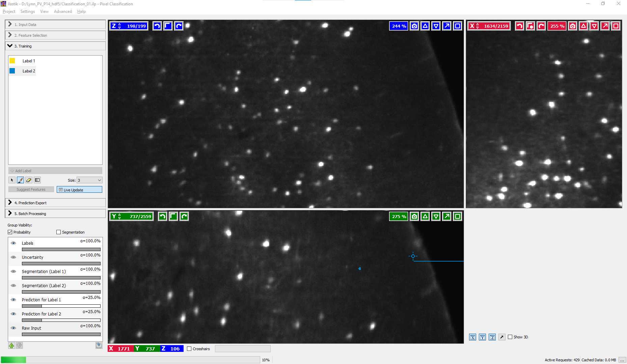The height and width of the screenshot is (364, 627).
Task: Check the Show 3D box
Action: point(510,337)
